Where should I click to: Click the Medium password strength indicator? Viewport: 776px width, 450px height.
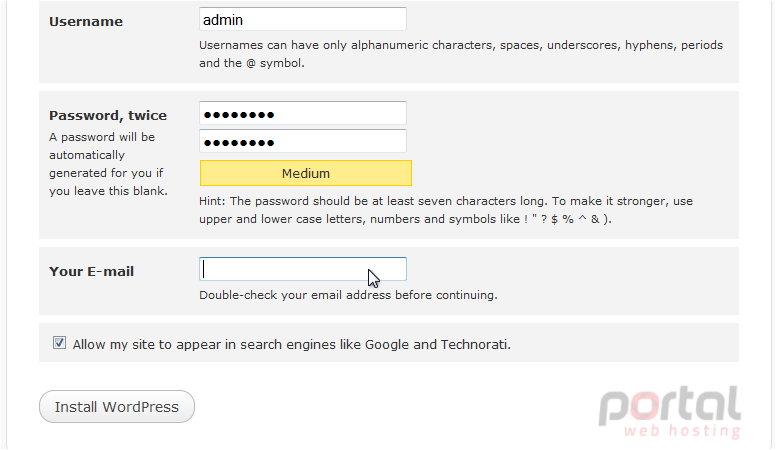306,173
